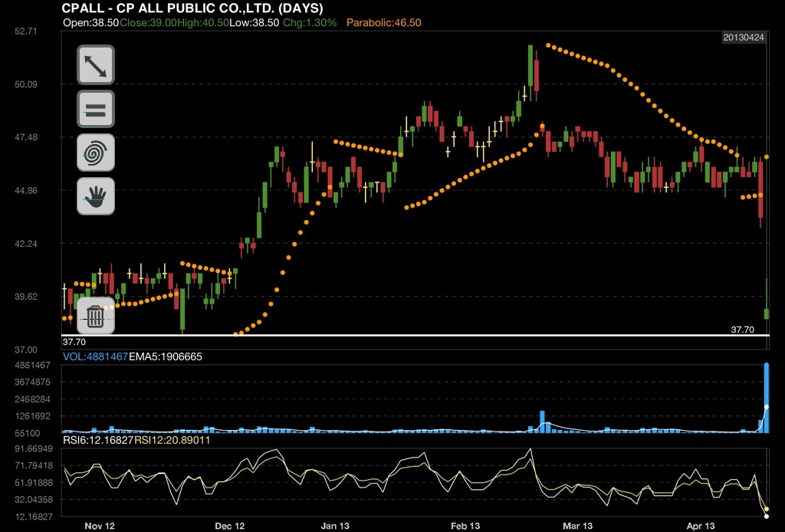
Task: Click the Close:39.00 value
Action: (148, 22)
